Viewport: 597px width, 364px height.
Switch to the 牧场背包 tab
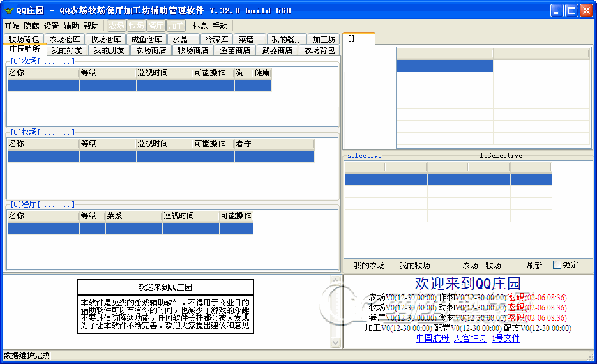click(24, 39)
